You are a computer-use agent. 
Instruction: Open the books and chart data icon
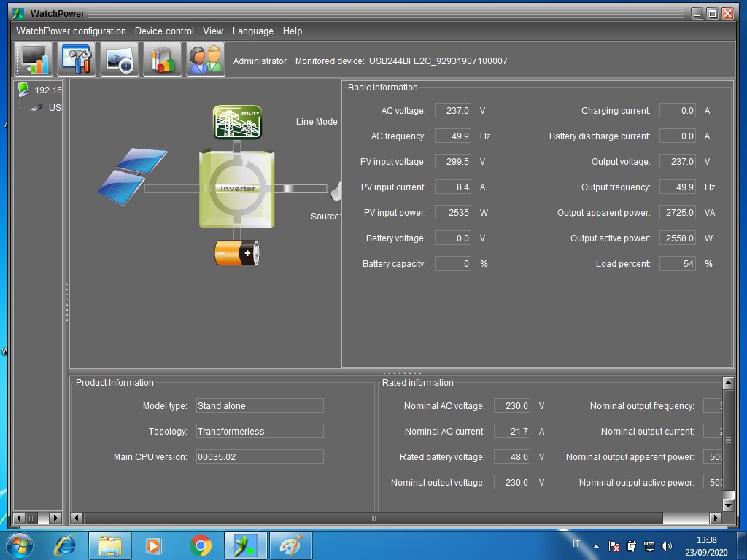point(162,60)
